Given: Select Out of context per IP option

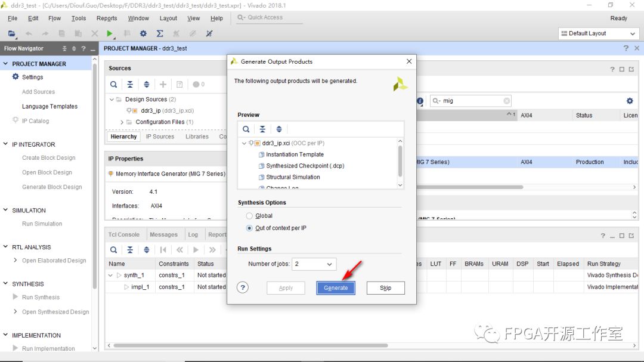Looking at the screenshot, I should (250, 228).
